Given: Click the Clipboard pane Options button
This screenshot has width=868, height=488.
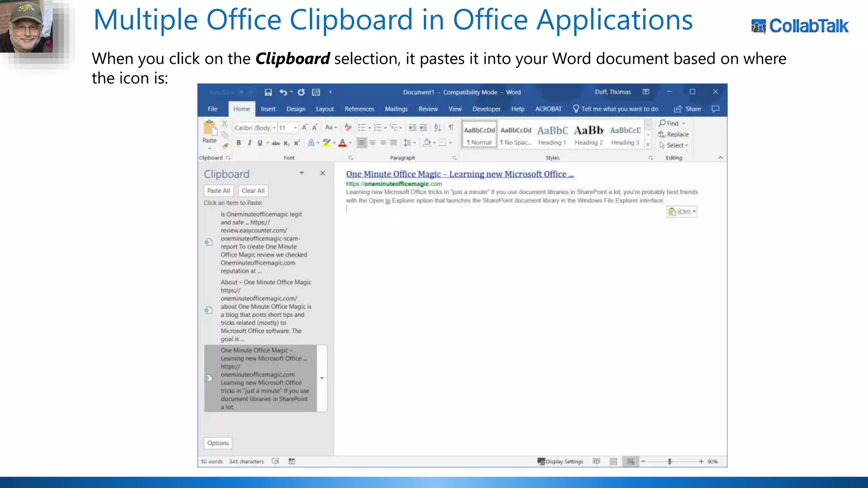Looking at the screenshot, I should [x=218, y=443].
